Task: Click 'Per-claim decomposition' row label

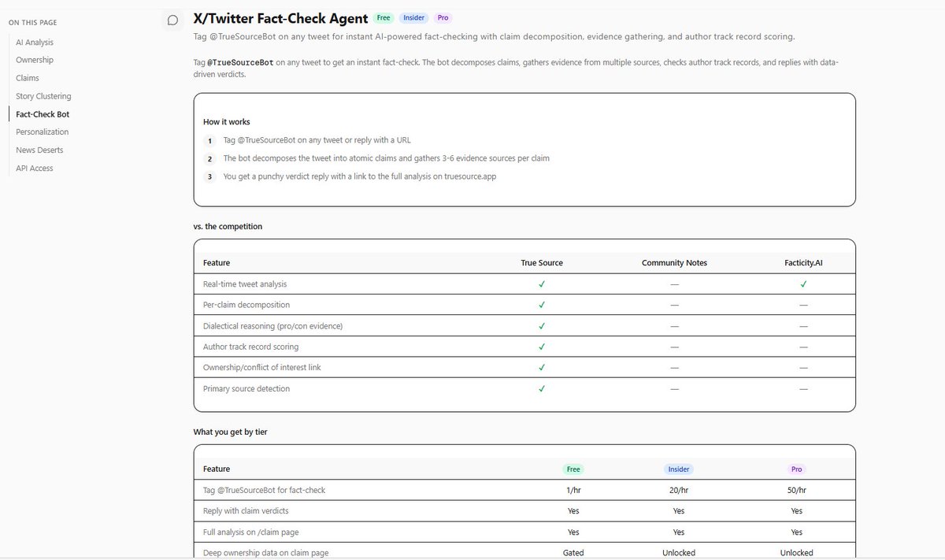Action: point(246,305)
